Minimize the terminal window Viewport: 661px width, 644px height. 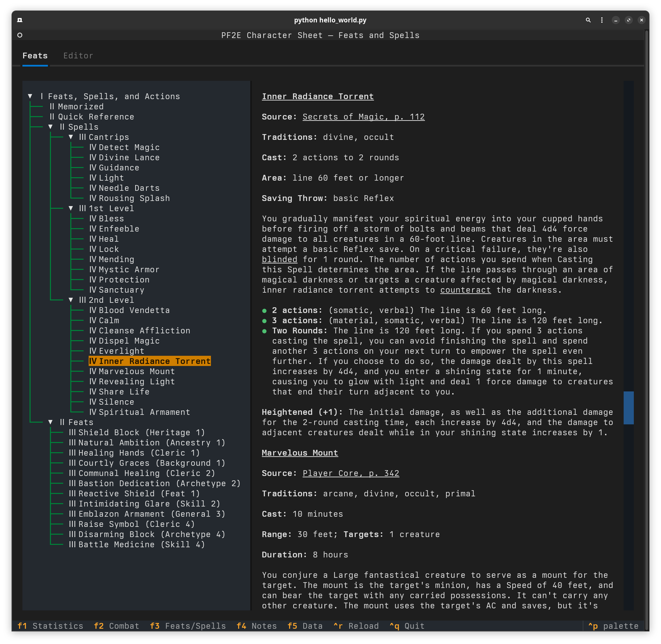pyautogui.click(x=615, y=20)
